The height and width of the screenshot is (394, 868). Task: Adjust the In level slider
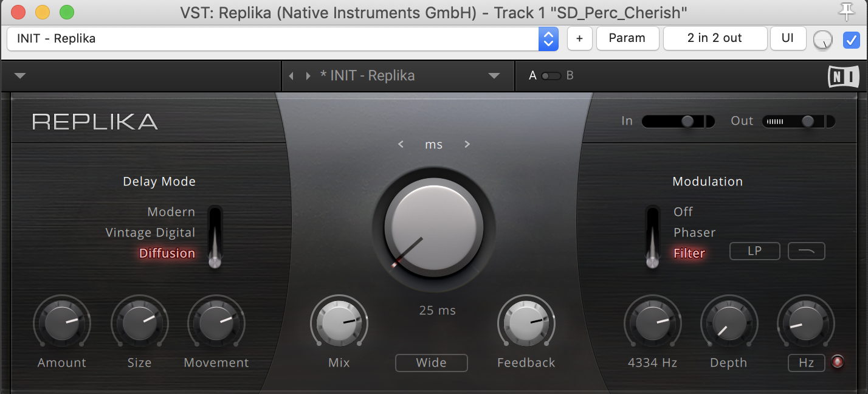click(678, 121)
